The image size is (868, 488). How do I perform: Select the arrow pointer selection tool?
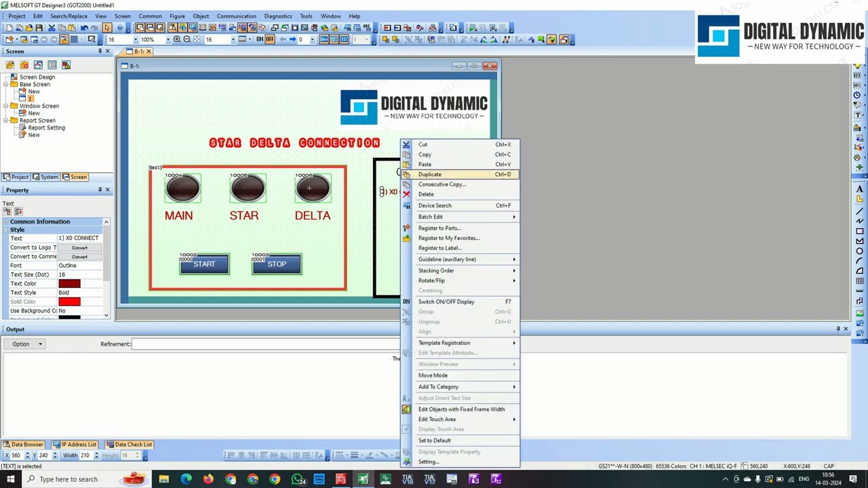click(106, 28)
